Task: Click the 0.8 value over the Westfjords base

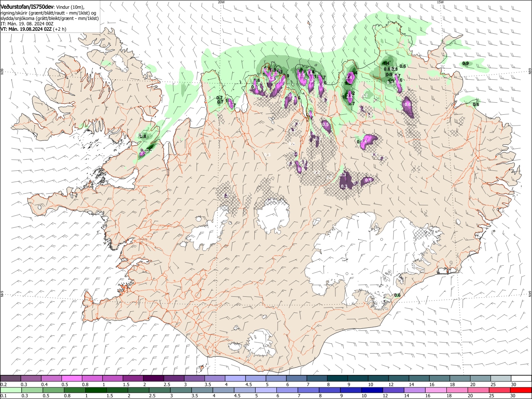Action: point(143,136)
